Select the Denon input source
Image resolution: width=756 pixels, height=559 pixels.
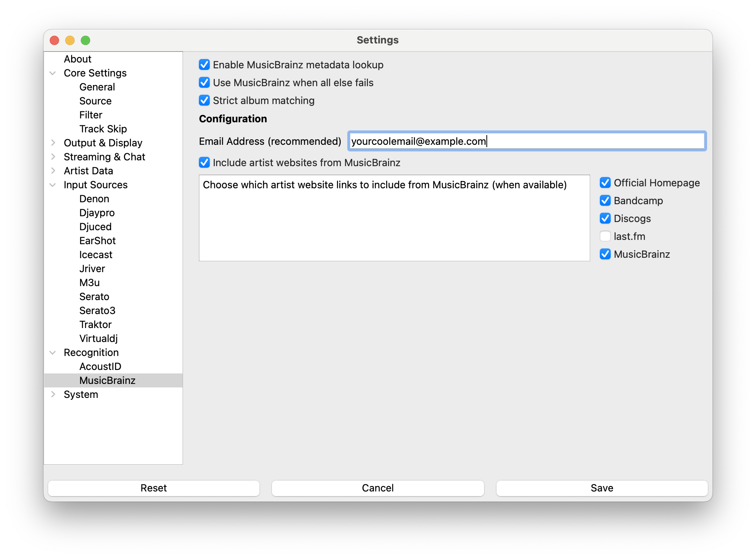point(94,199)
